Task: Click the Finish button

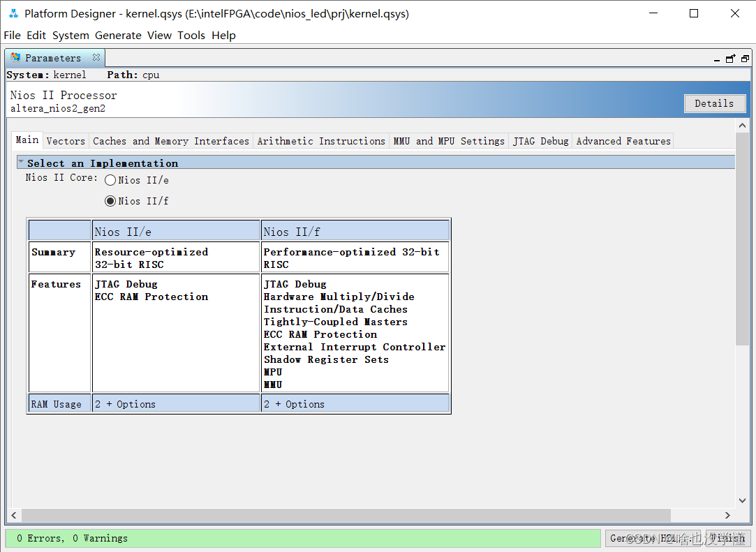Action: pyautogui.click(x=727, y=538)
